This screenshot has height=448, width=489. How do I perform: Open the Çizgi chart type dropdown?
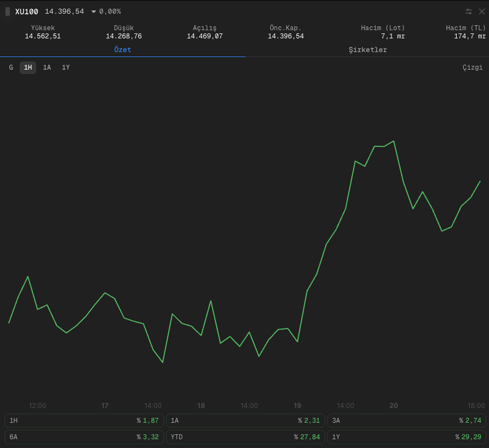(473, 67)
